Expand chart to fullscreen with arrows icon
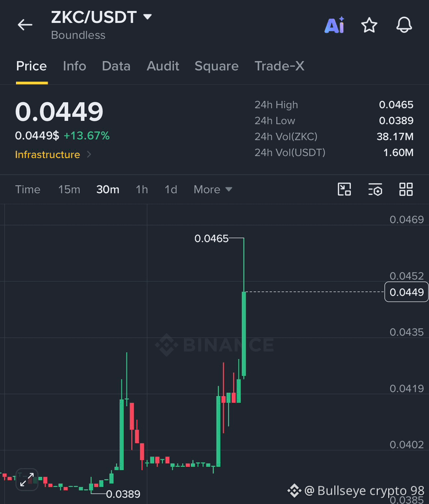The width and height of the screenshot is (429, 504). pos(27,480)
